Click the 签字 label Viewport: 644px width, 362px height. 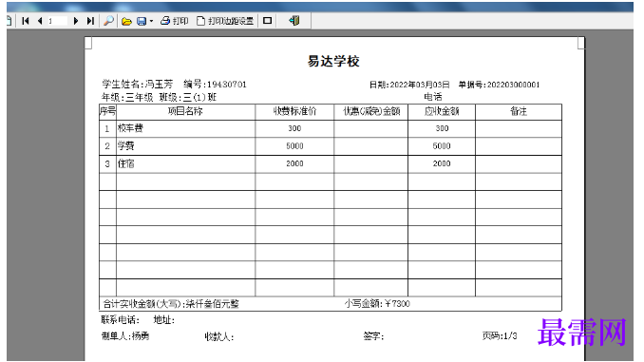click(373, 336)
